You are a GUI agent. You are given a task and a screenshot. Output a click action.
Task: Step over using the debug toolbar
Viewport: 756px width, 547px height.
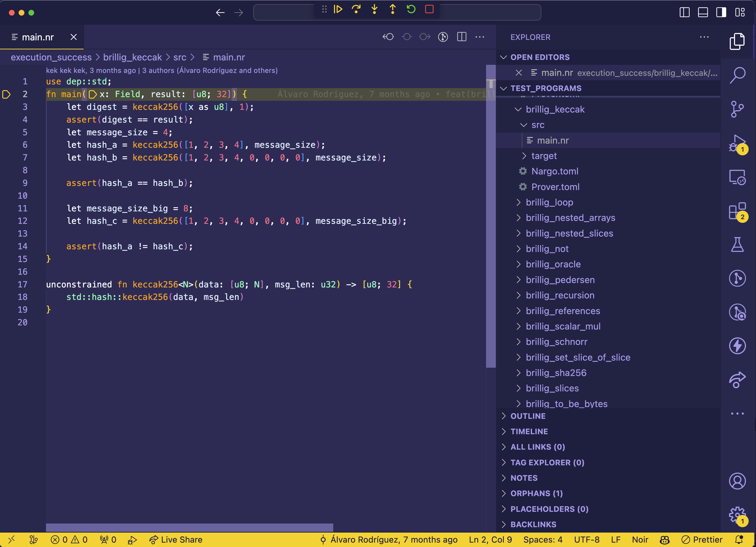(356, 9)
